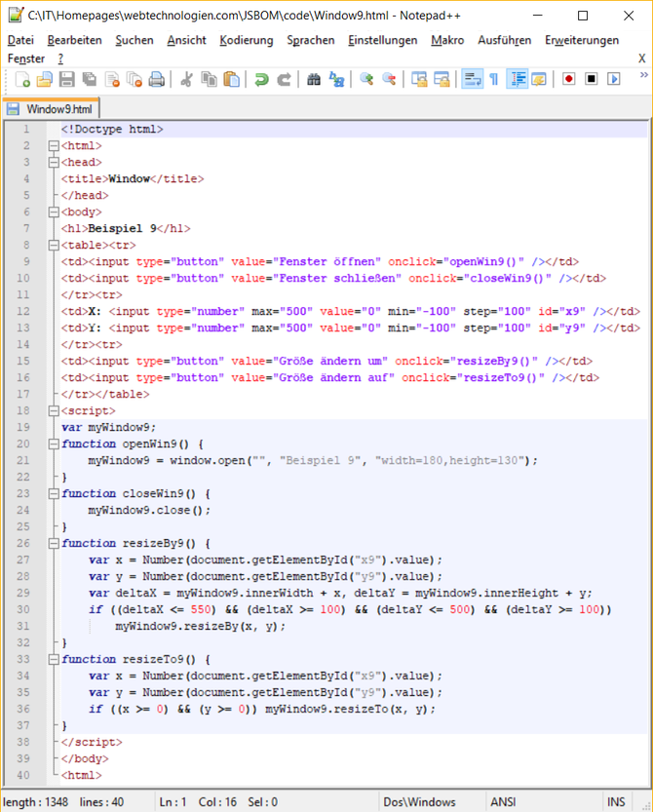Open the Fenster menu
The image size is (653, 812).
tap(26, 58)
